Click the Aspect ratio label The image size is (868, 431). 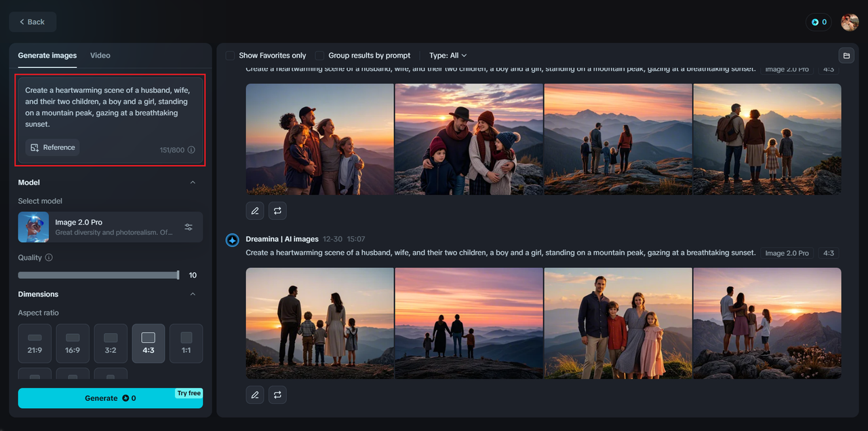click(39, 313)
